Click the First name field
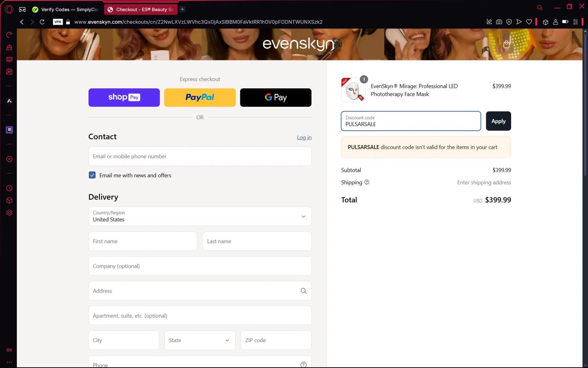The width and height of the screenshot is (588, 368). point(143,241)
